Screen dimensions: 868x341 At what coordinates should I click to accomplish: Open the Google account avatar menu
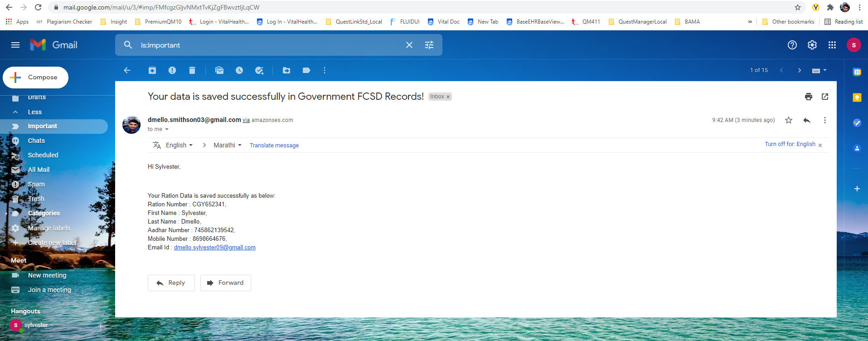click(854, 45)
